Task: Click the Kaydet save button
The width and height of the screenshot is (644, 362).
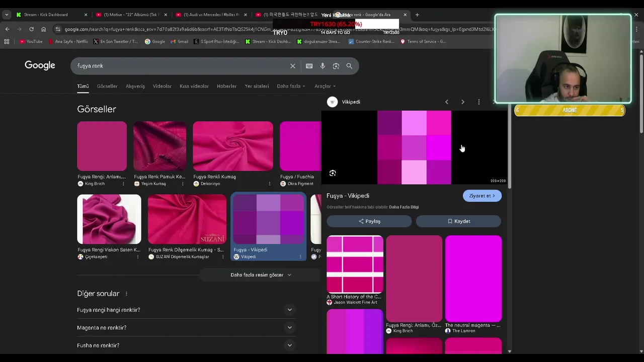Action: tap(458, 221)
